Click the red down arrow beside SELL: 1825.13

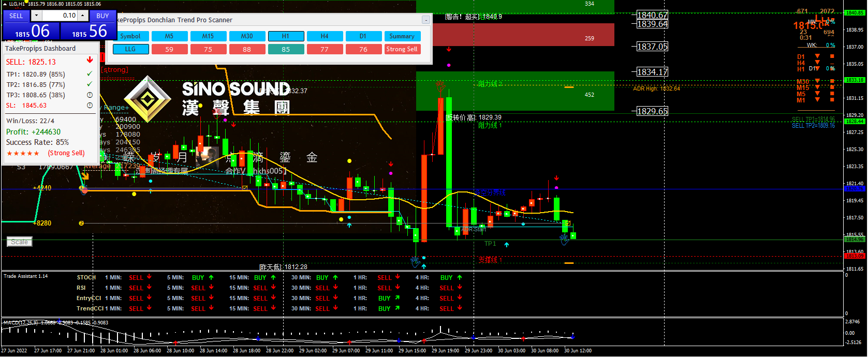click(90, 61)
